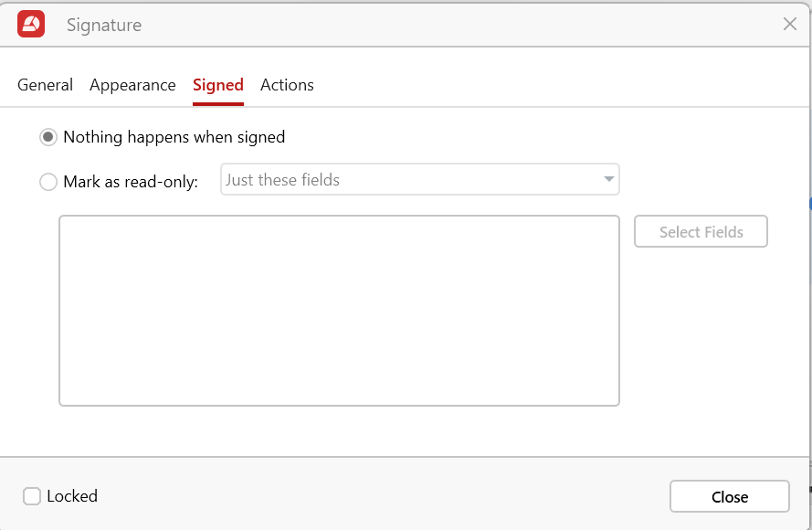This screenshot has width=812, height=530.
Task: Click the empty title bar area right of Signature
Action: [x=457, y=25]
